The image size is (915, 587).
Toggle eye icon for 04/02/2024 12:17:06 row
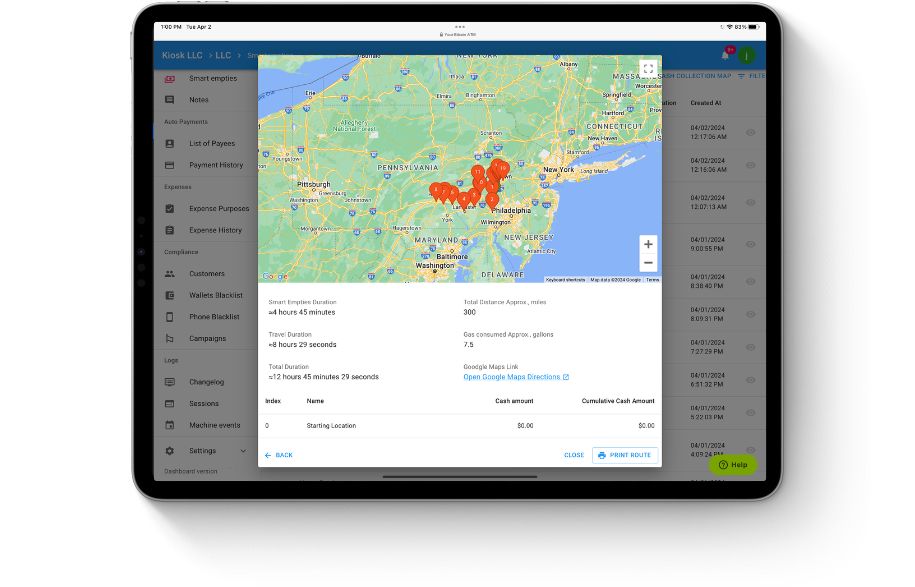tap(750, 132)
